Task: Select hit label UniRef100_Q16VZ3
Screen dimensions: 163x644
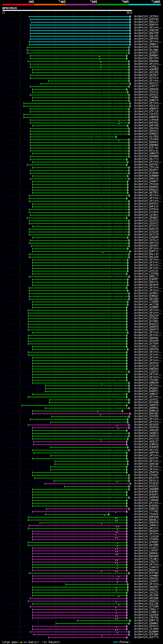Action: click(x=146, y=221)
